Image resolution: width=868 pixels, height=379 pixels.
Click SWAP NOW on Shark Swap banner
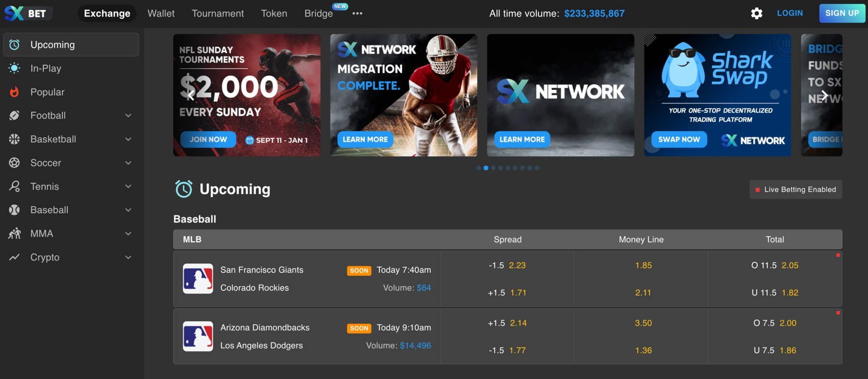(679, 139)
